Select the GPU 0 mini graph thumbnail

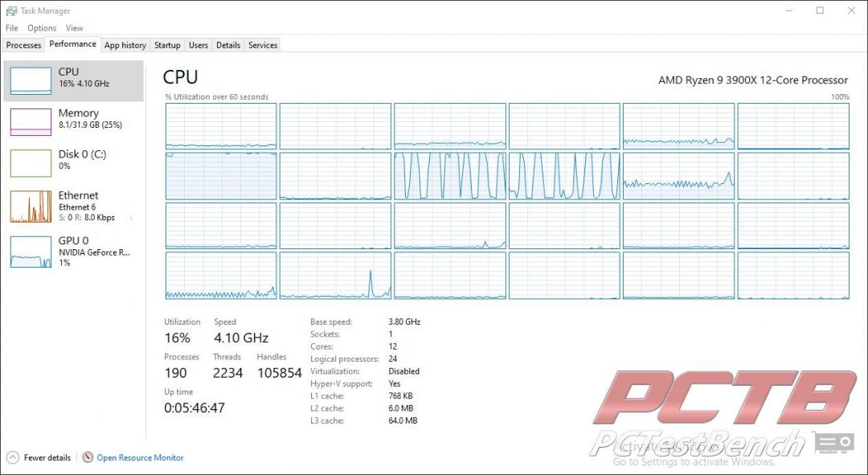[31, 252]
